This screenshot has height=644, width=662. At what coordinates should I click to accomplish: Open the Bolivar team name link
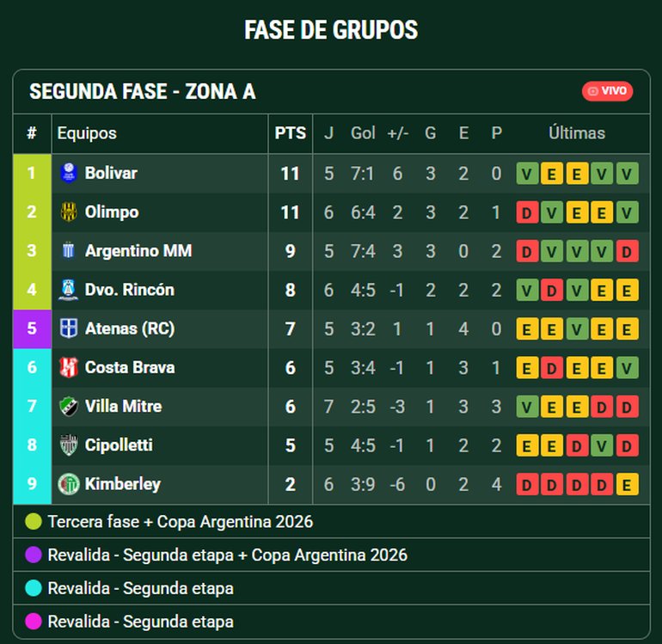point(111,173)
